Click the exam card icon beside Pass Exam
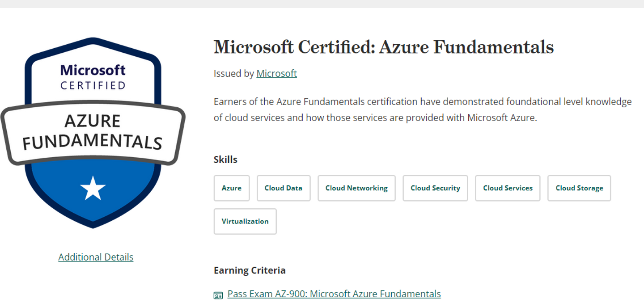Screen dimensions: 644x303 point(218,295)
